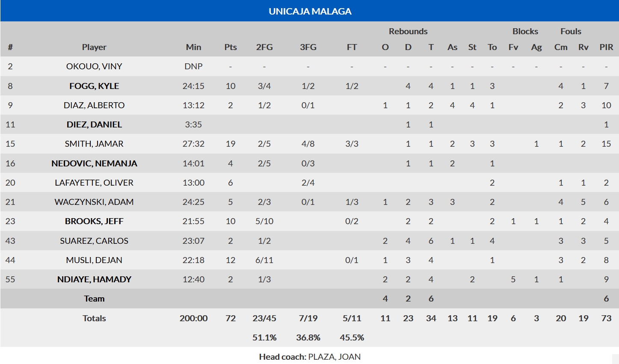Click Okouo, Viny in the roster

[94, 66]
